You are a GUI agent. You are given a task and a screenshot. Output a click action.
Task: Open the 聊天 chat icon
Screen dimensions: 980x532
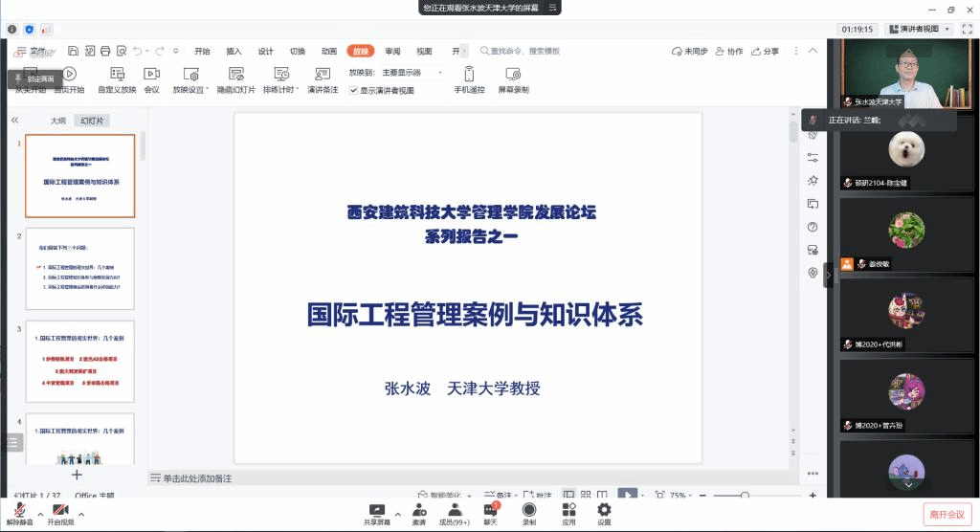tap(490, 510)
